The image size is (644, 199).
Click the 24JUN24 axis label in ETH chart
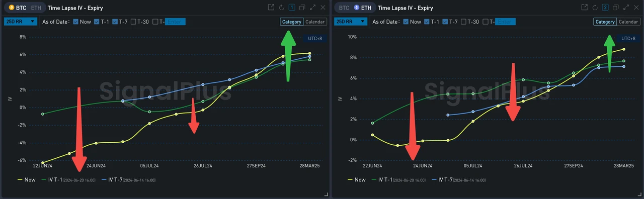pyautogui.click(x=423, y=165)
